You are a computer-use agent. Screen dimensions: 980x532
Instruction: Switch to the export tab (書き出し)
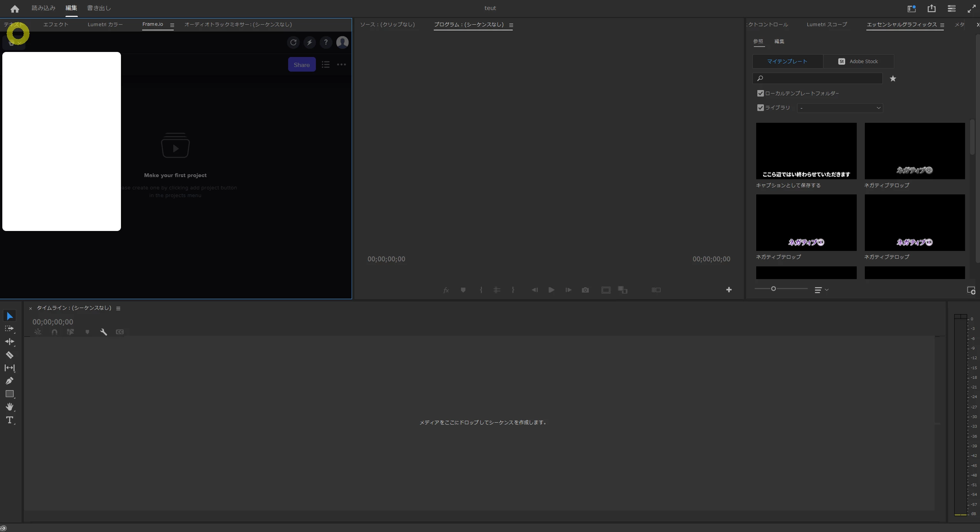[99, 8]
